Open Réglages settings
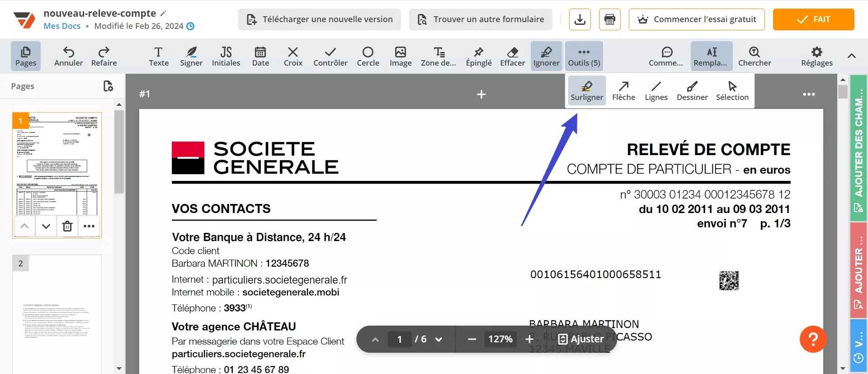 tap(817, 56)
